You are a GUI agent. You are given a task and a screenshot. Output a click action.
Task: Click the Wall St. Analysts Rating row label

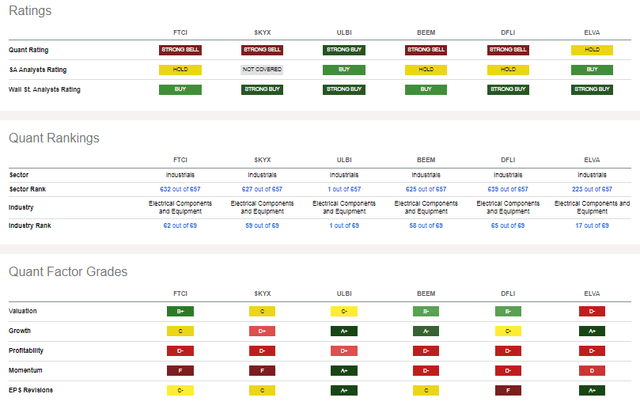coord(44,89)
